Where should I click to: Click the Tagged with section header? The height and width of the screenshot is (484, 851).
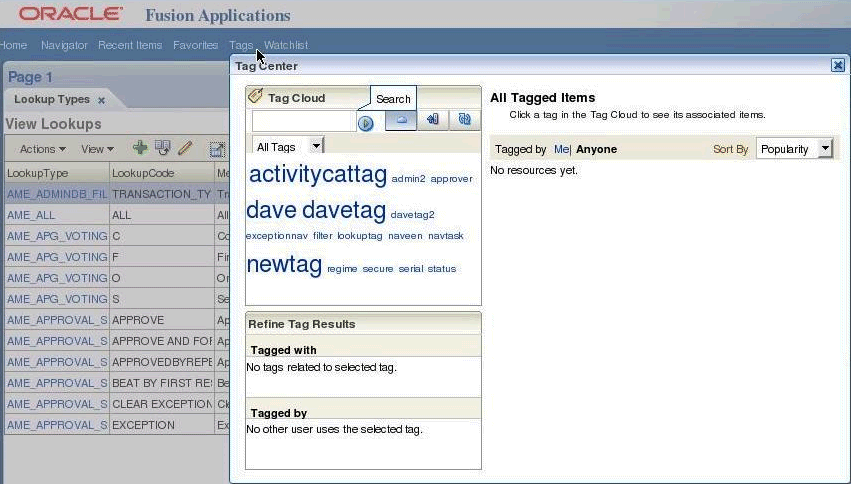coord(283,350)
